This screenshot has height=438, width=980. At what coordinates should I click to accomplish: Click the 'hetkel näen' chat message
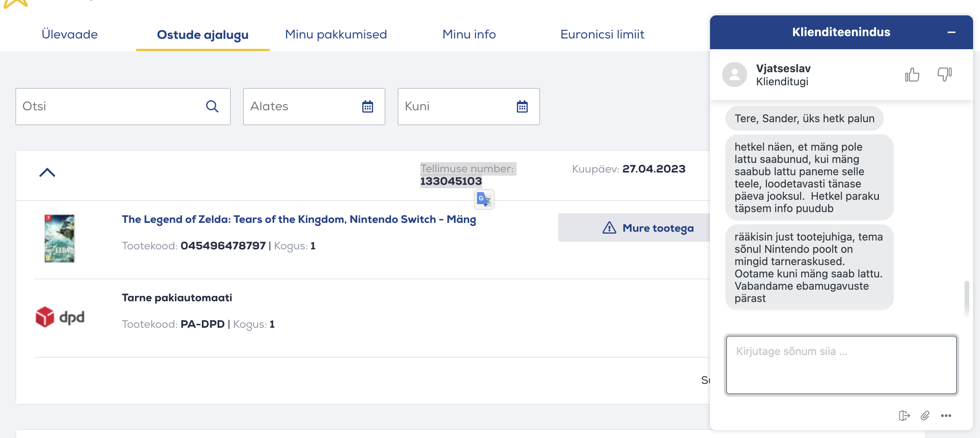tap(809, 178)
